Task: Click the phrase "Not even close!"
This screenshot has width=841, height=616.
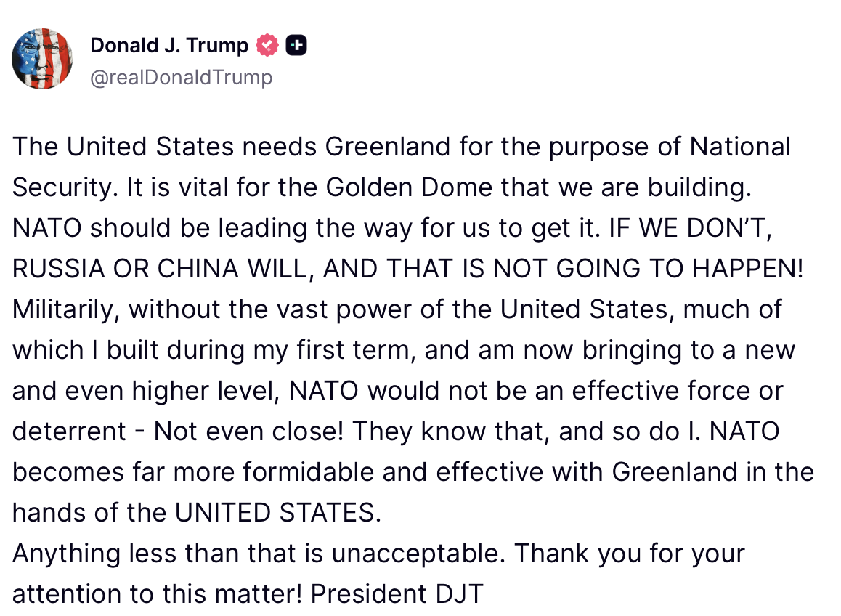Action: tap(251, 432)
